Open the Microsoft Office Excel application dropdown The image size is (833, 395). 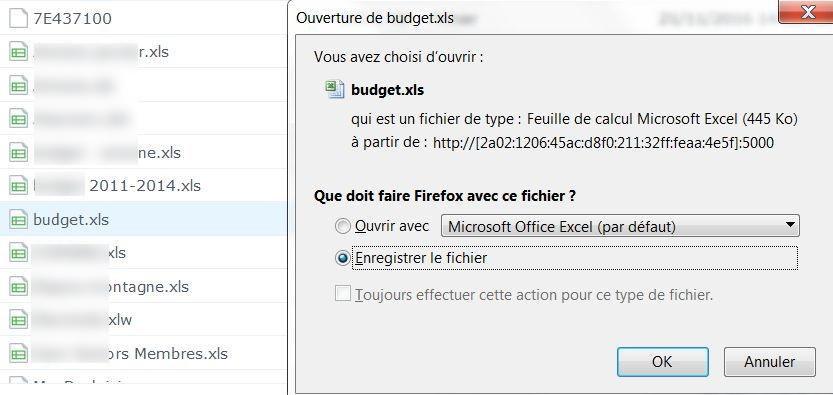pyautogui.click(x=620, y=226)
